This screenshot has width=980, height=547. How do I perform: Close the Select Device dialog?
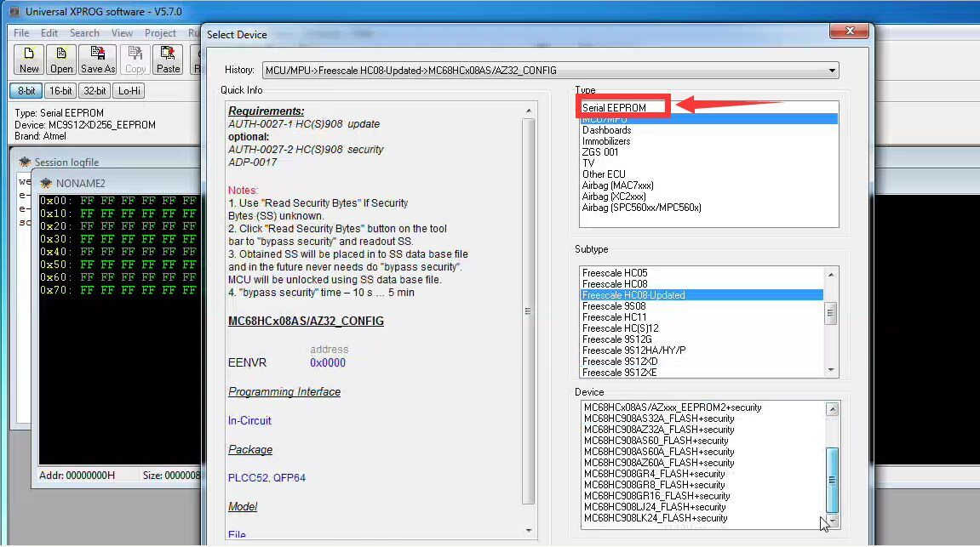(851, 31)
